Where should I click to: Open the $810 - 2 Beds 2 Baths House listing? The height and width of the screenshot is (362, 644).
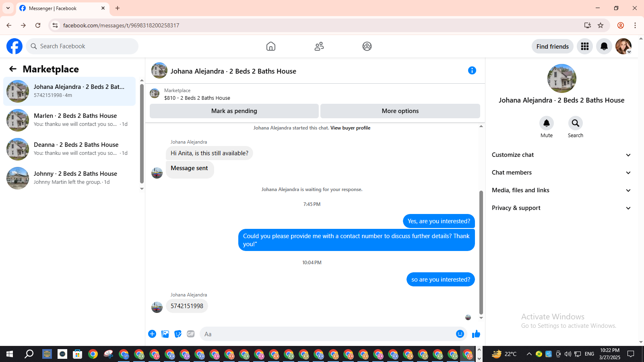pos(197,98)
